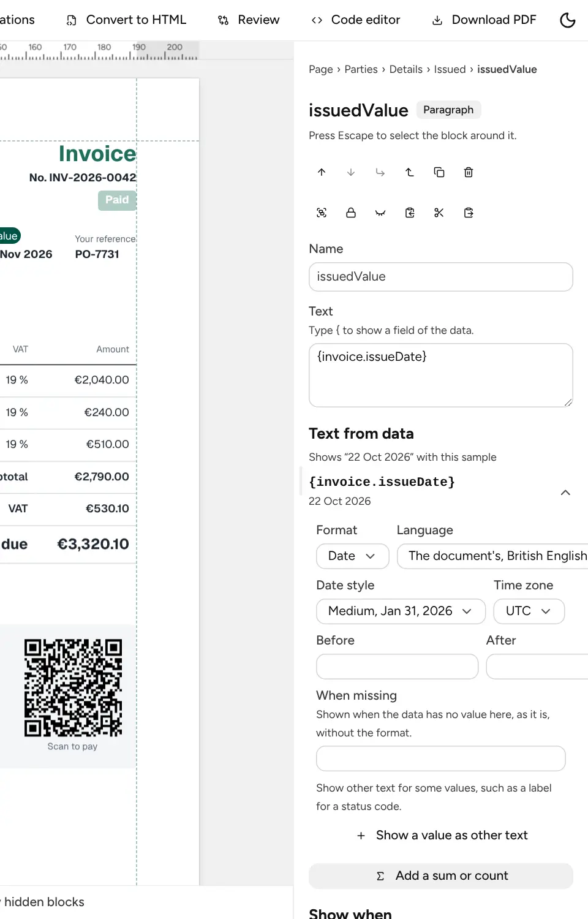588x919 pixels.
Task: Switch to the Code editor
Action: [356, 20]
